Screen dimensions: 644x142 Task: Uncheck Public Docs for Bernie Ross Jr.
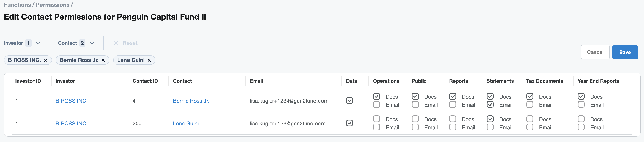[x=415, y=96]
